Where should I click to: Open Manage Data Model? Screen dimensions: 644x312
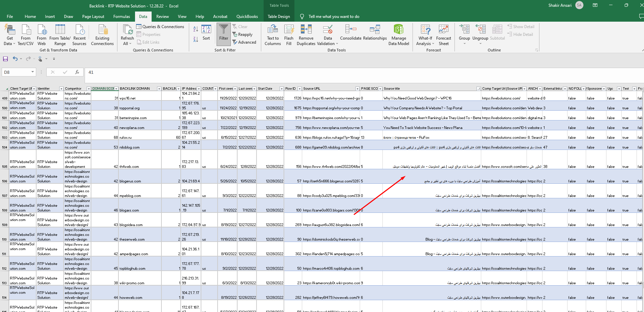(399, 35)
